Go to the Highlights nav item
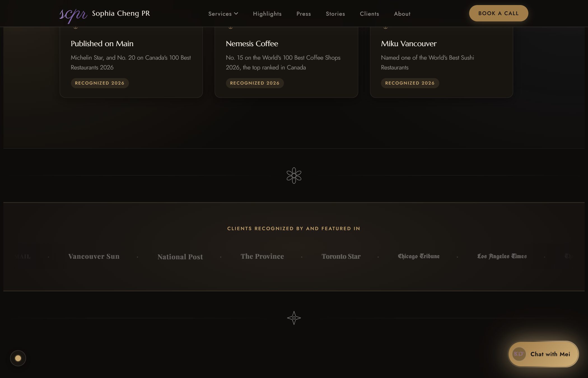Screen dimensions: 588x378 [267, 14]
